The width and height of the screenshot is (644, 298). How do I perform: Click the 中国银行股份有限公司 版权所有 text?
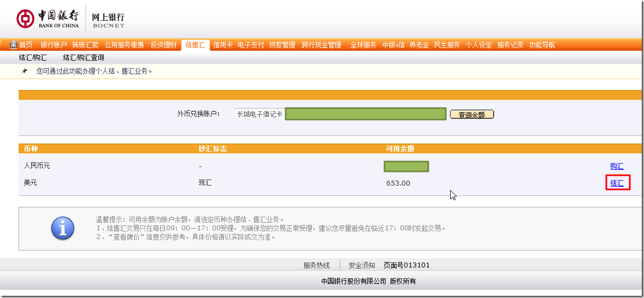[x=368, y=281]
